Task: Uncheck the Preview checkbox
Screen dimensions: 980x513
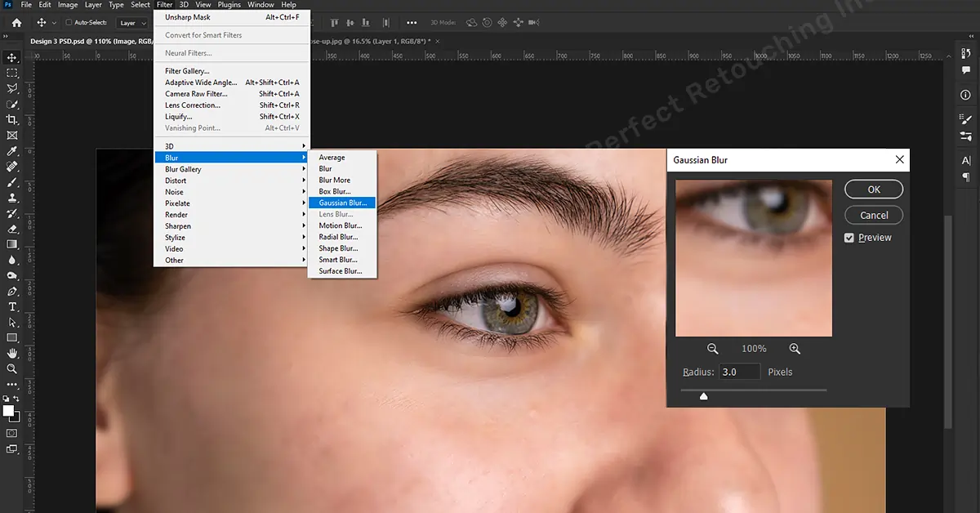Action: [849, 238]
